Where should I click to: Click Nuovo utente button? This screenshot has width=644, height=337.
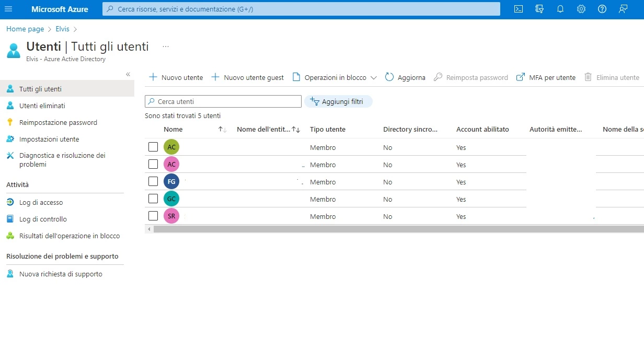tap(176, 77)
